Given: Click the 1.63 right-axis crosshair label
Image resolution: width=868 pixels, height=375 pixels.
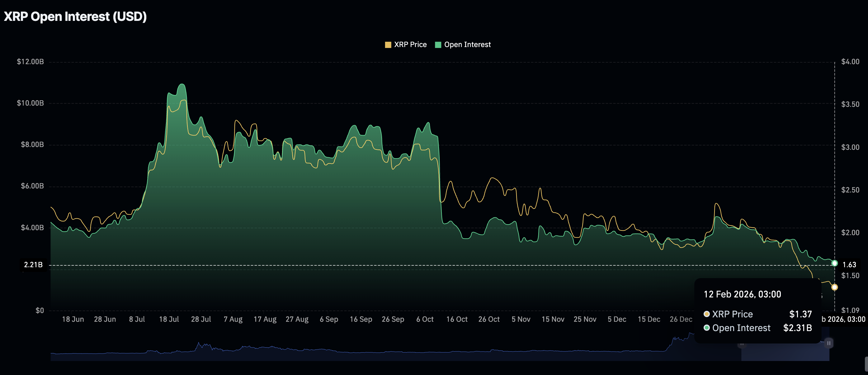Looking at the screenshot, I should pyautogui.click(x=849, y=265).
